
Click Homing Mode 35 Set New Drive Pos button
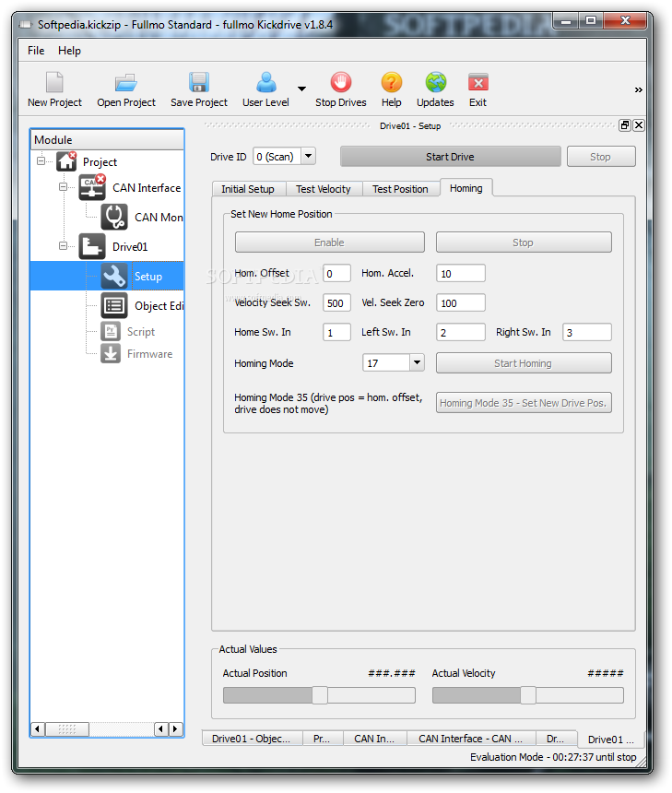(x=524, y=403)
